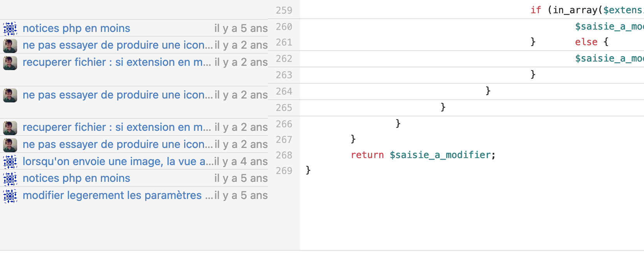Image resolution: width=644 pixels, height=278 pixels.
Task: Click 'return $saisie_a_modifier;' code on line 268
Action: [423, 155]
